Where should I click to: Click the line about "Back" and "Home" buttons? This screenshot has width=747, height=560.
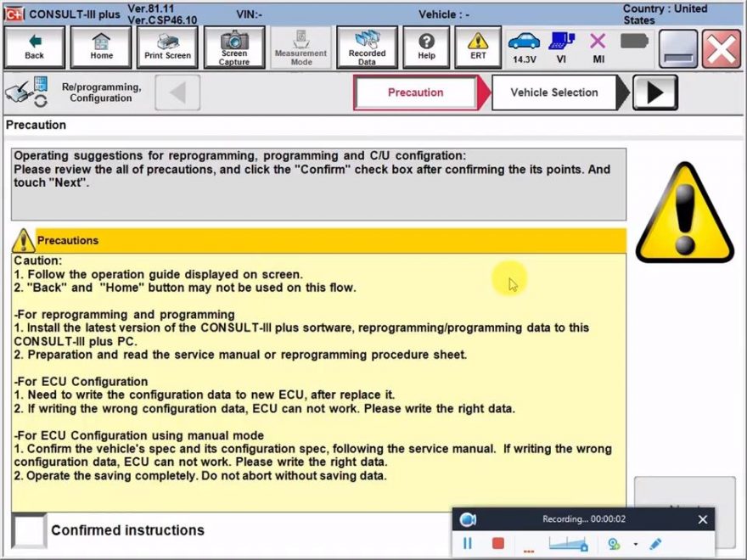coord(185,288)
